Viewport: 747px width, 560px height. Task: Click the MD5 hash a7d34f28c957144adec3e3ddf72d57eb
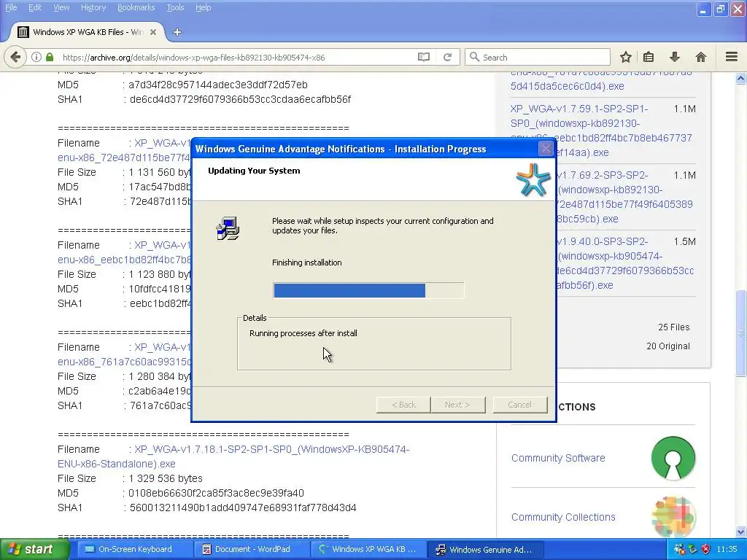pyautogui.click(x=217, y=85)
